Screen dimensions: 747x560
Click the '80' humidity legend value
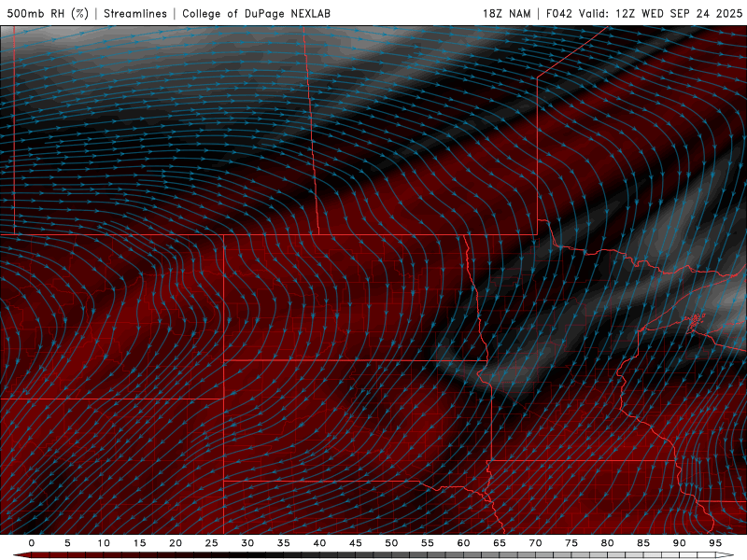pos(608,543)
